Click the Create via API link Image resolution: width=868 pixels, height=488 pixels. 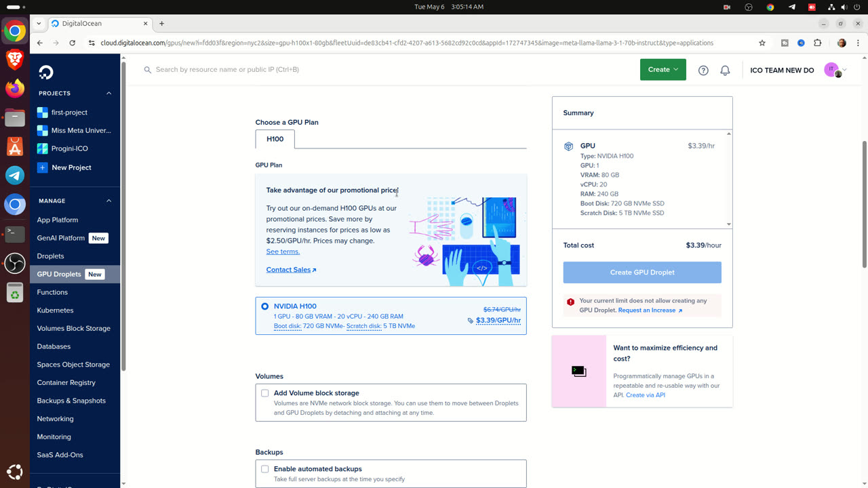coord(645,395)
